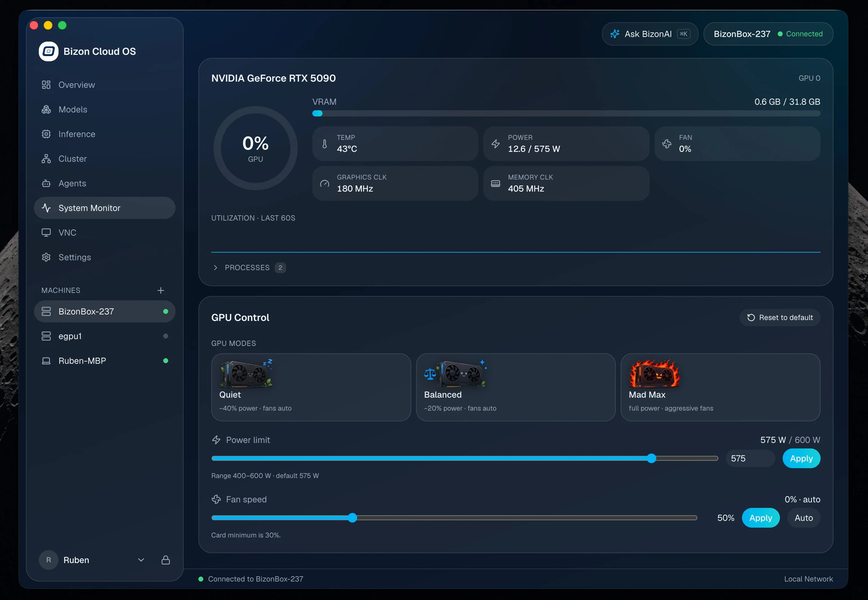Click the power limit input showing 575
Image resolution: width=868 pixels, height=600 pixels.
[x=750, y=458]
